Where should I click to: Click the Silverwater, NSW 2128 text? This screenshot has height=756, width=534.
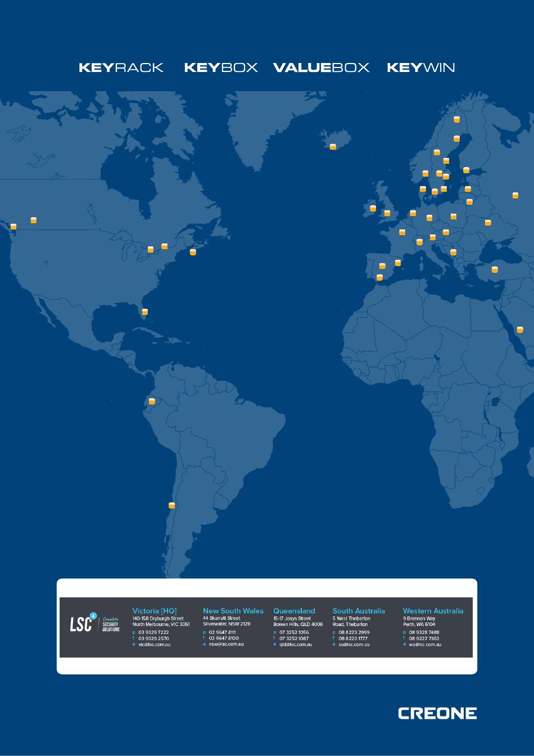coord(227,624)
